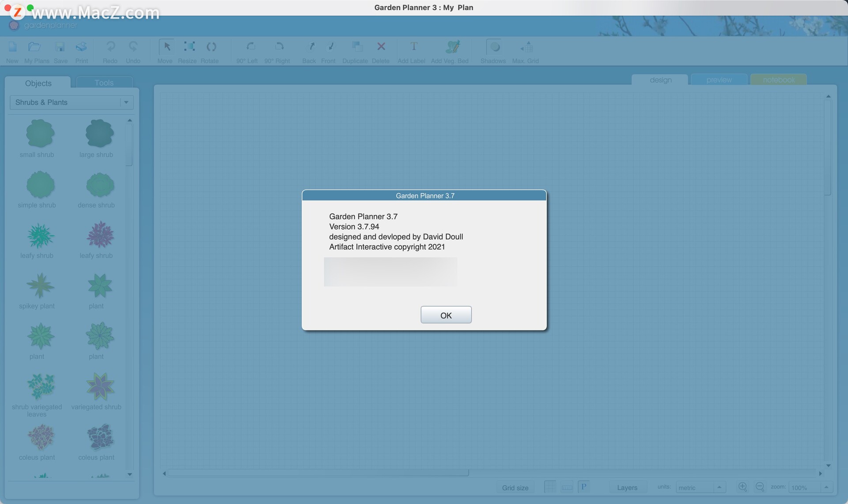848x504 pixels.
Task: Click the canvas horizontal scrollbar thumb
Action: pos(318,473)
